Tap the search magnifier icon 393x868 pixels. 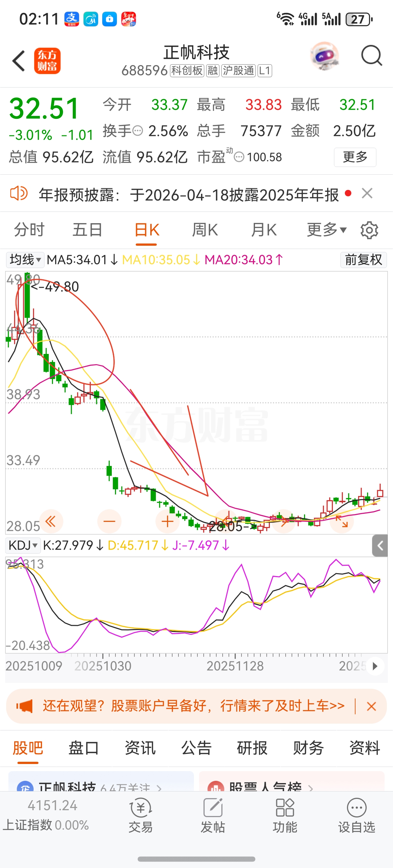coord(371,56)
